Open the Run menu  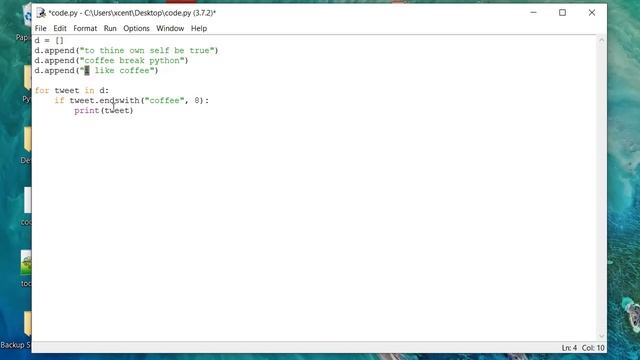pyautogui.click(x=110, y=29)
